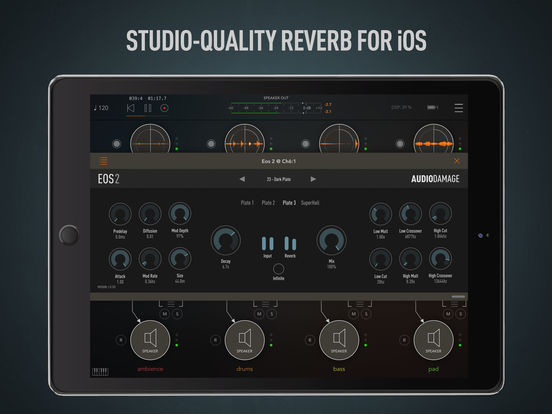Toggle the Infinite hold button
Viewport: 552px width, 414px height.
278,269
